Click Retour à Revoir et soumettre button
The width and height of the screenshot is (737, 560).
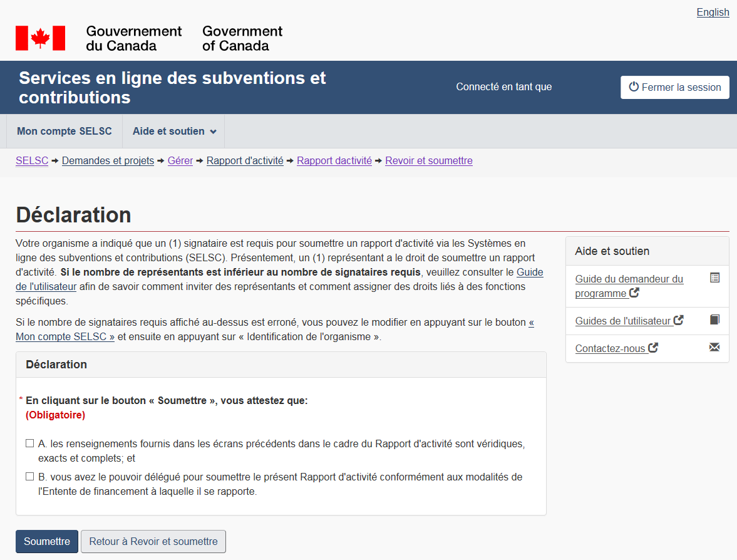[x=153, y=541]
